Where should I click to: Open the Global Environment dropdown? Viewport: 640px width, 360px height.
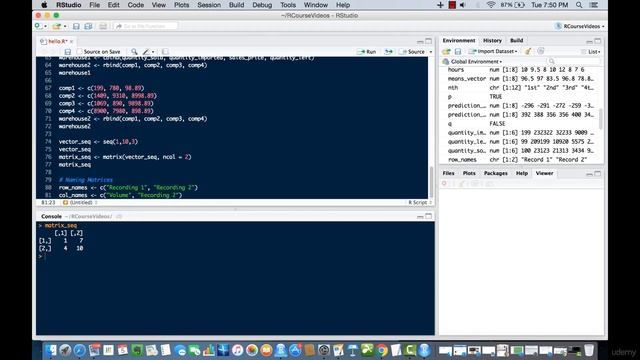(473, 62)
